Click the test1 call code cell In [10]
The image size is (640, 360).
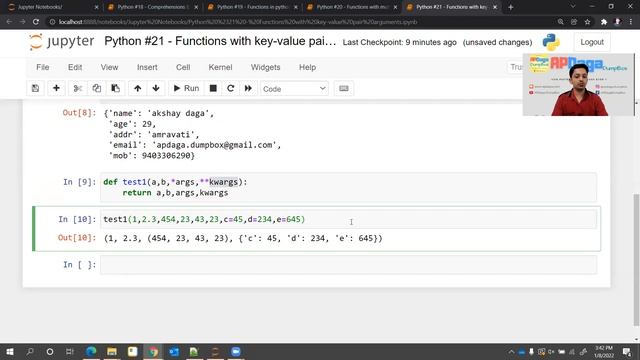348,220
